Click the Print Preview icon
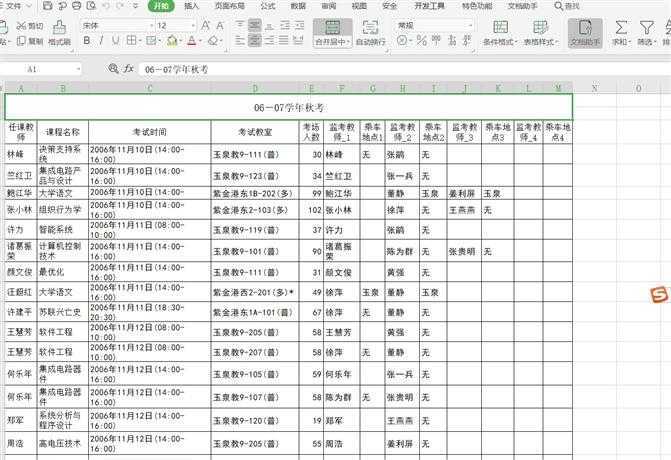671x460 pixels. tap(91, 6)
